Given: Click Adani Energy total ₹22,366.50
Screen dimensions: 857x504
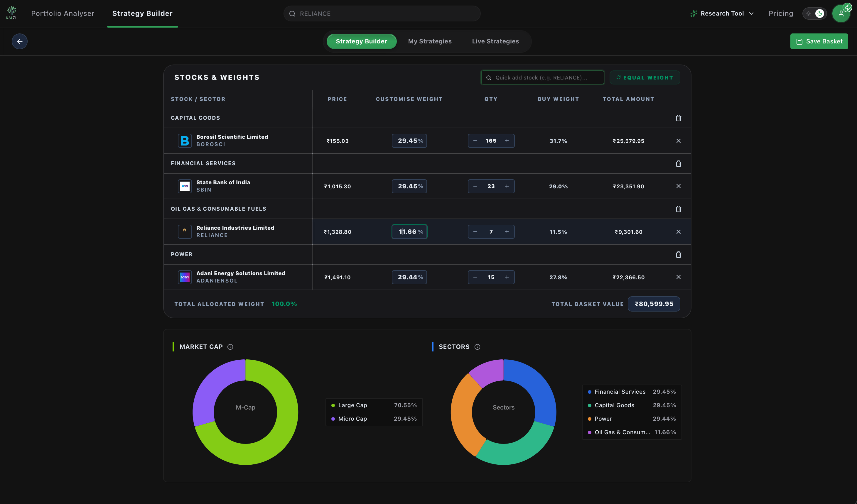Looking at the screenshot, I should (x=628, y=277).
